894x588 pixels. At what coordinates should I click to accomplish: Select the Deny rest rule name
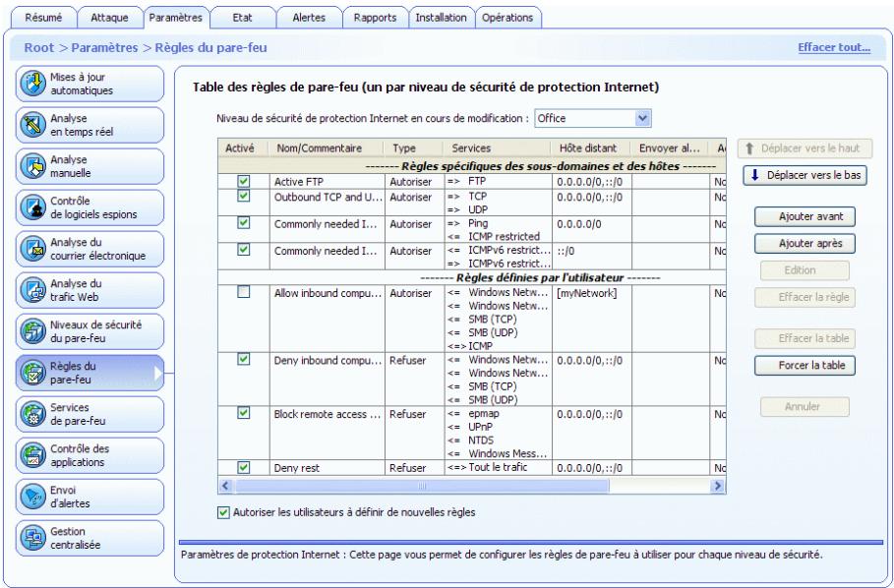click(x=296, y=468)
